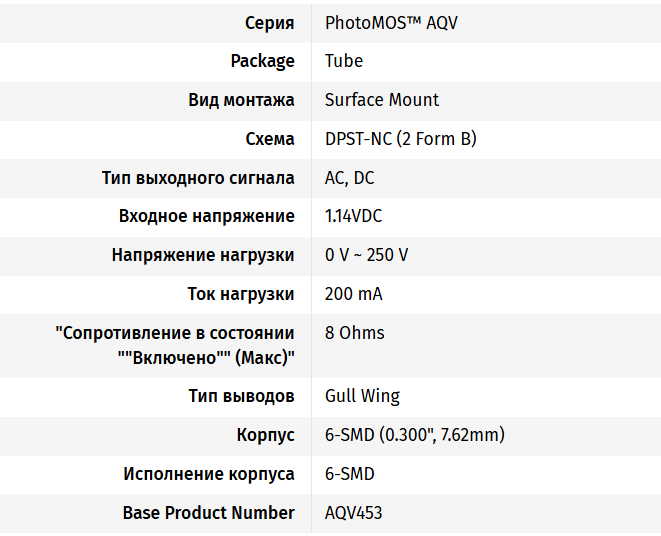Click the 1.14VDC input voltage value
This screenshot has height=536, width=661.
(x=353, y=216)
